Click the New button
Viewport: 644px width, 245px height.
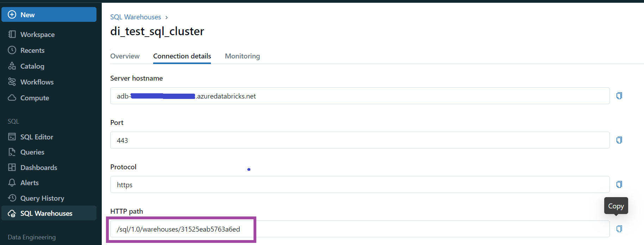click(x=49, y=14)
